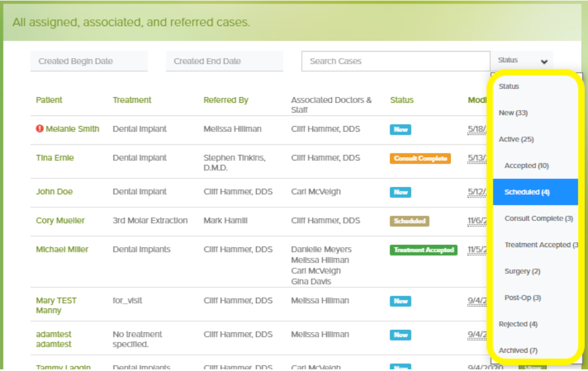Choose Surgery (2) from the dropdown
Image resolution: width=588 pixels, height=371 pixels.
click(x=522, y=271)
